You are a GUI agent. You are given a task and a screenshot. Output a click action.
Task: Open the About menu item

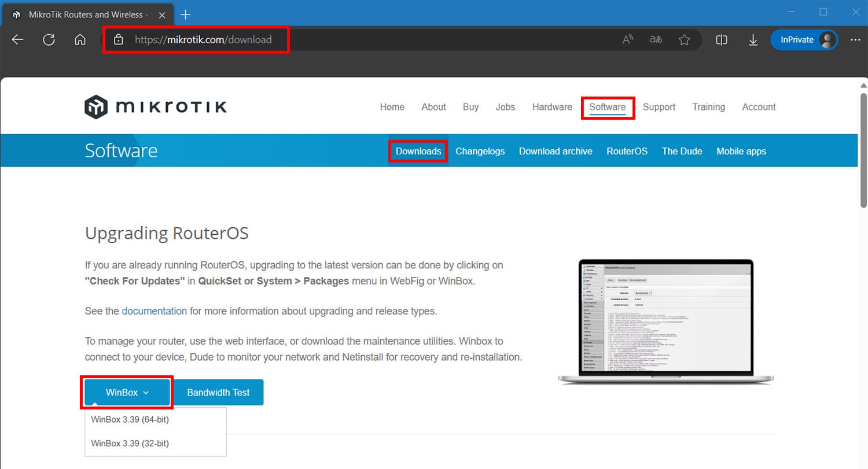tap(433, 107)
